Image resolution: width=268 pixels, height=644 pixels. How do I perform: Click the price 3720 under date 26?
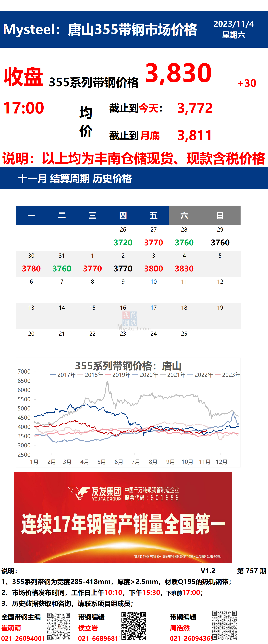(x=123, y=242)
